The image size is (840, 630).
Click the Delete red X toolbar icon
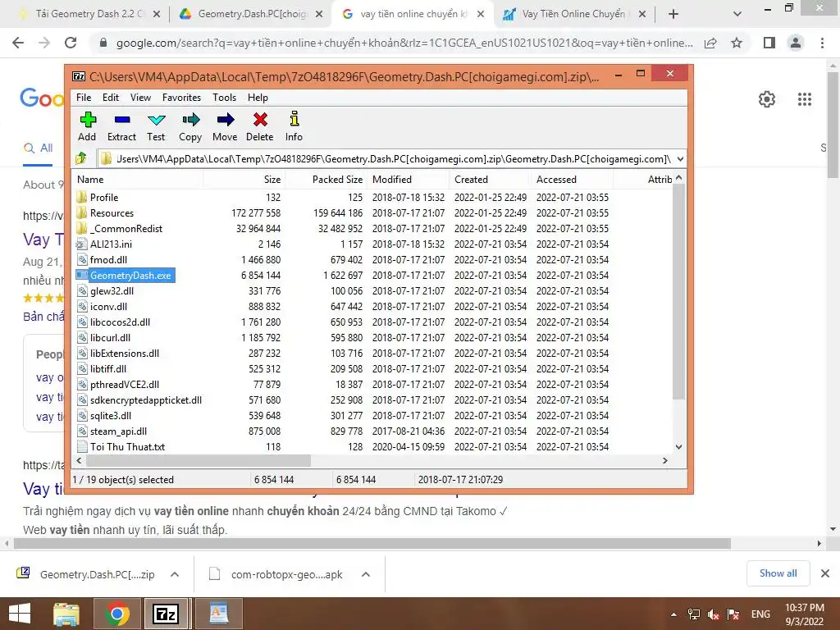pos(260,120)
